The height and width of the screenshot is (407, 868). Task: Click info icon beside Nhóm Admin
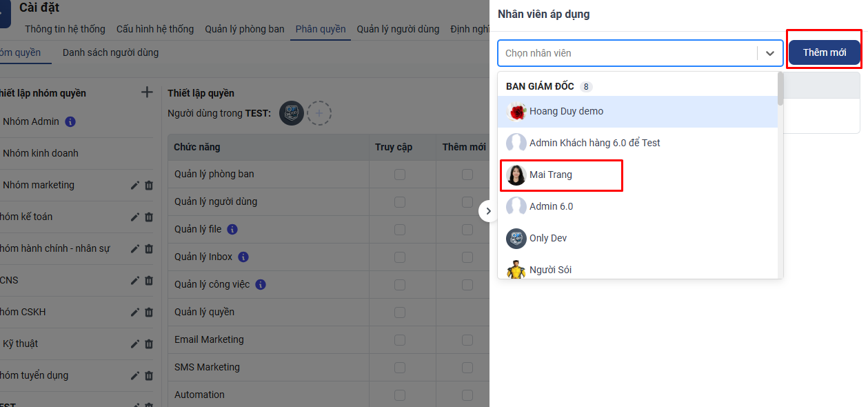pyautogui.click(x=70, y=121)
